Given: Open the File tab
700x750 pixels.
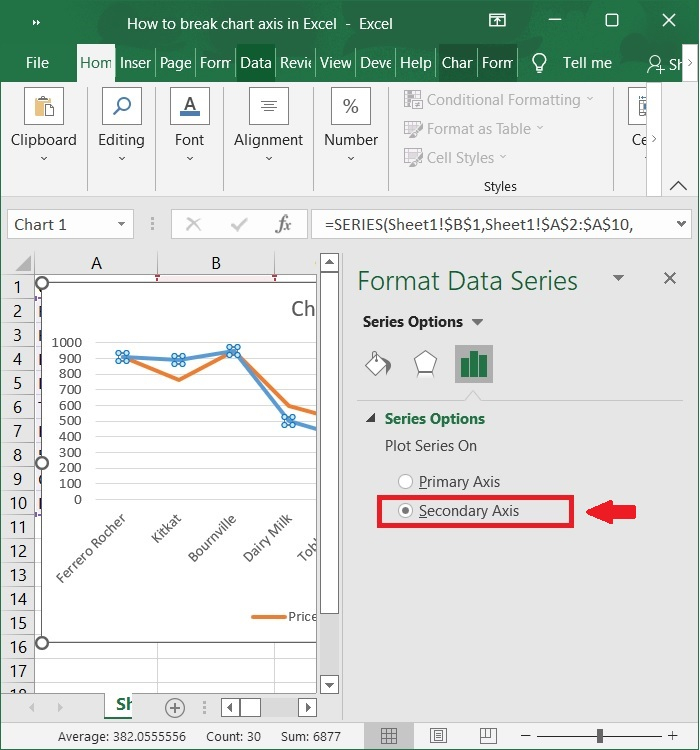Looking at the screenshot, I should (x=37, y=63).
